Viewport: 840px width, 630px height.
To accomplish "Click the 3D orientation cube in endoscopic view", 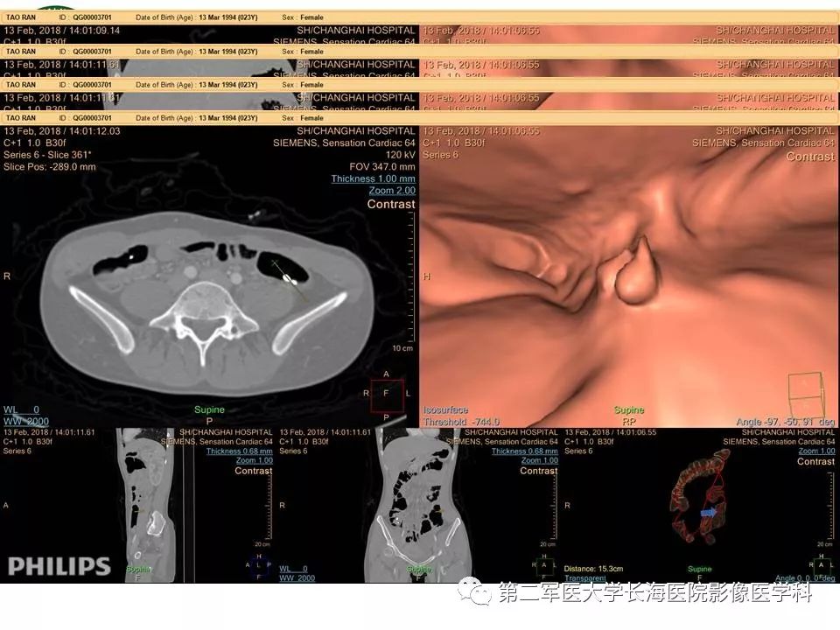I will (805, 394).
